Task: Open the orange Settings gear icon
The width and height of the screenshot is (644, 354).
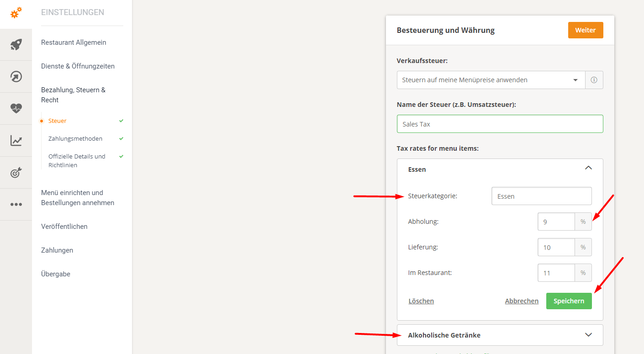Action: pos(16,13)
